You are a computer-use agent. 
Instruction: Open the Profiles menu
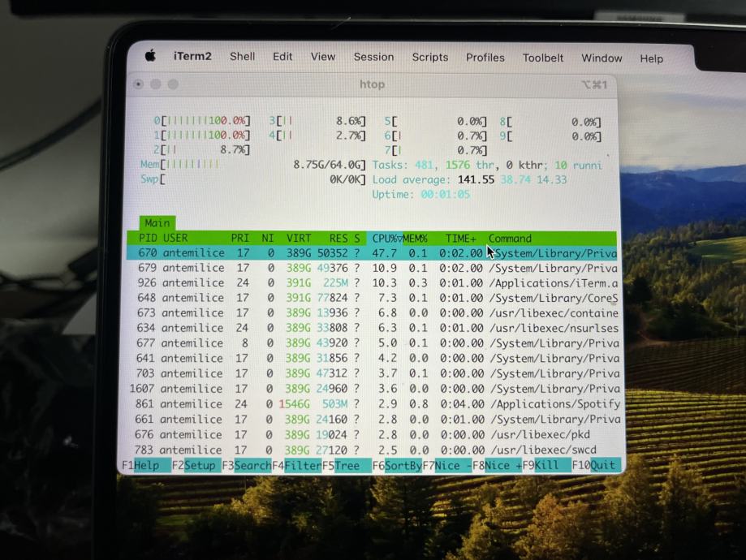485,58
